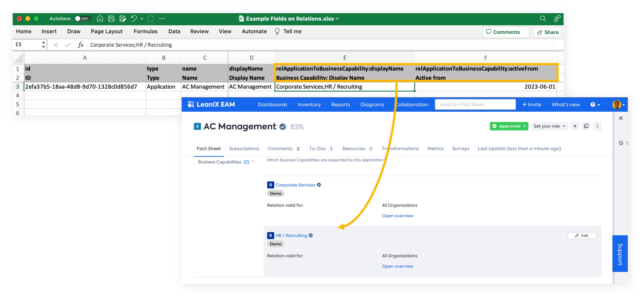Click the Save floppy disk icon
This screenshot has height=300, width=644.
coord(111,19)
